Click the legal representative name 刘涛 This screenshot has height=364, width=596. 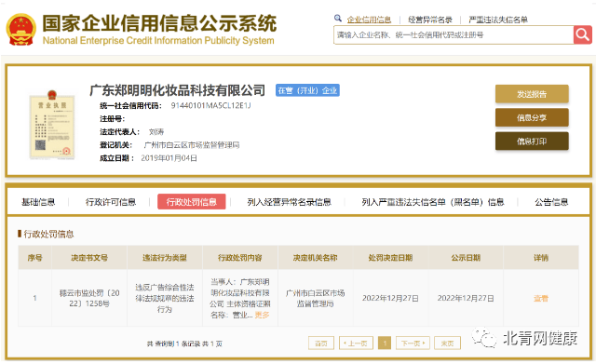point(156,132)
